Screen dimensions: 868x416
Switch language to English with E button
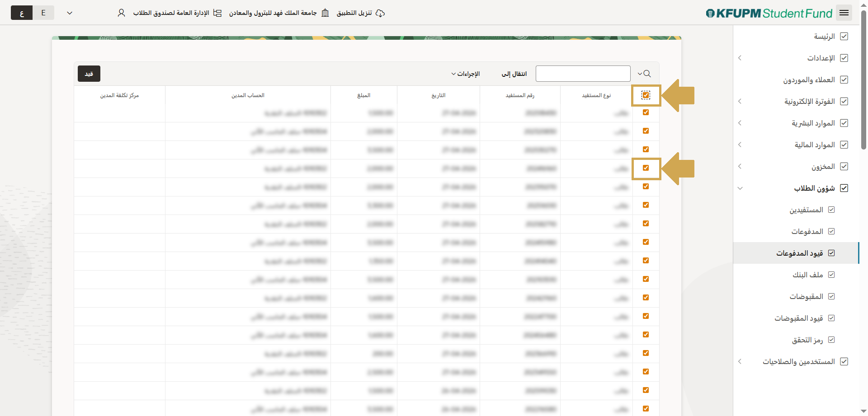[43, 13]
